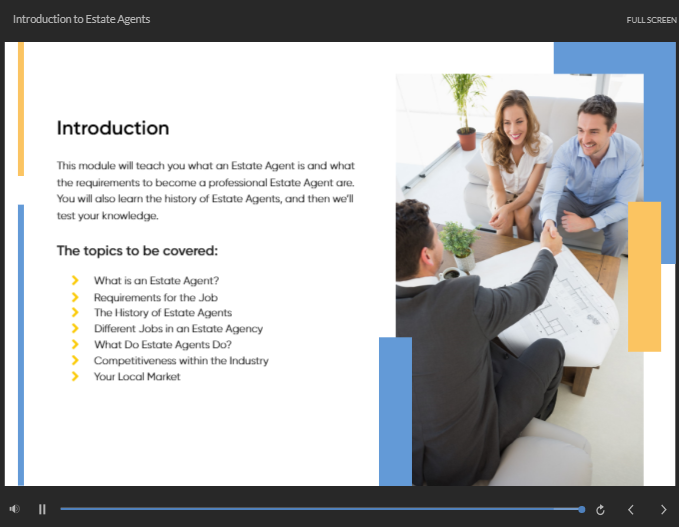Click 'Requirements for the Job' topic
679x527 pixels.
click(x=155, y=297)
